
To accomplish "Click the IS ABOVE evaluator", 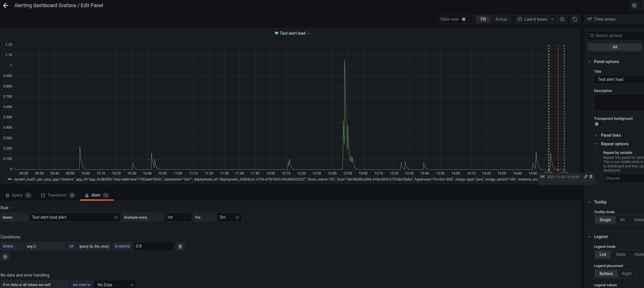I will [x=122, y=246].
